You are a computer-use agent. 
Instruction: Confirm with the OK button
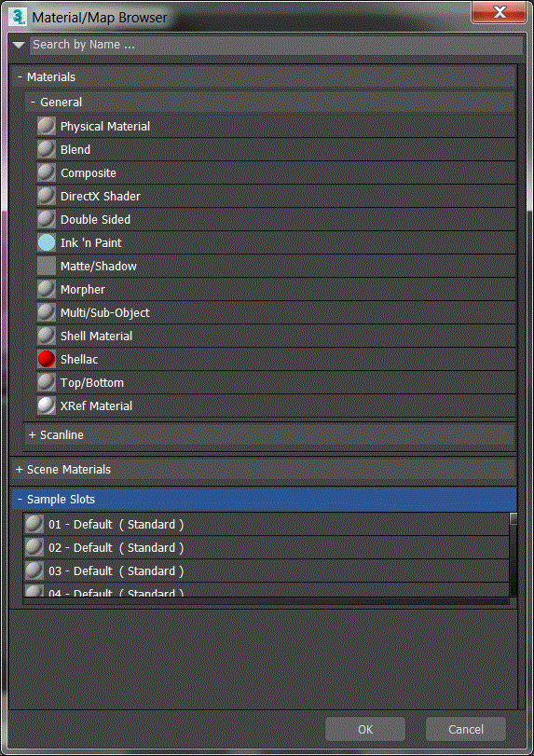364,729
